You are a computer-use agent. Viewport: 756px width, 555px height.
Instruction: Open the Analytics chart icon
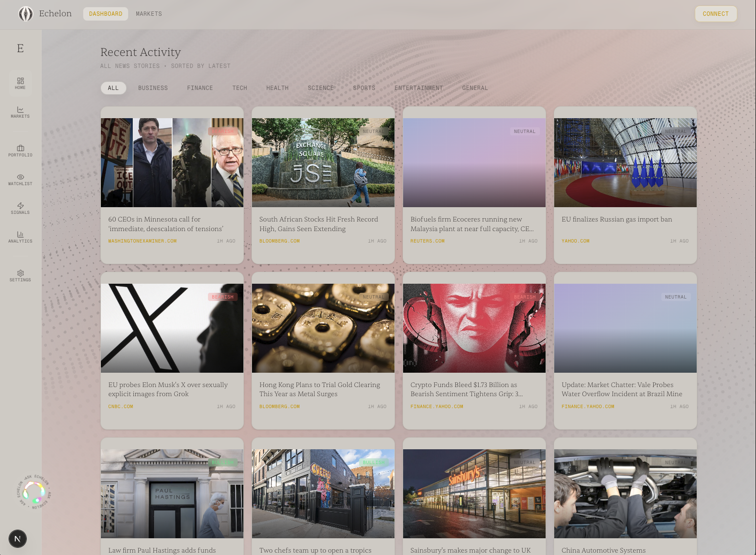pos(20,237)
